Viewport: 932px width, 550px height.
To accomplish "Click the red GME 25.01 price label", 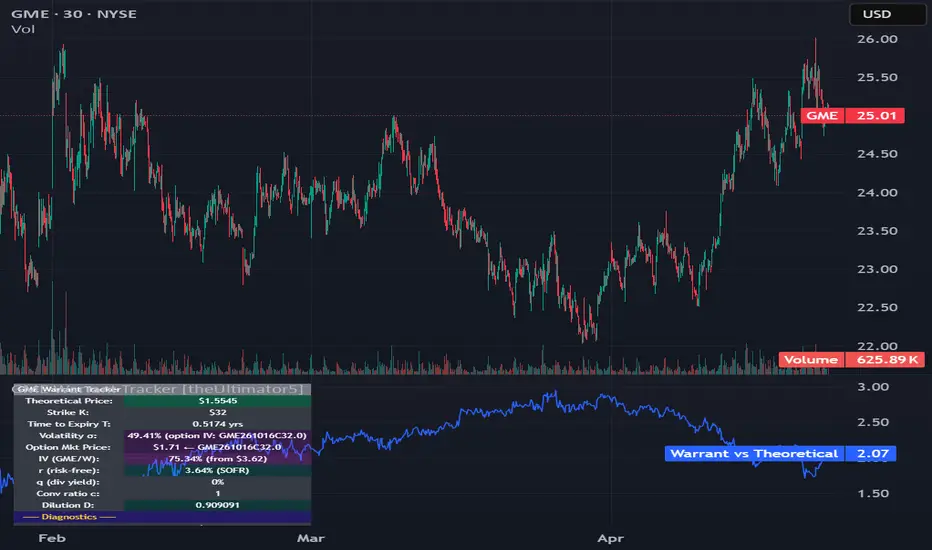I will pyautogui.click(x=852, y=115).
